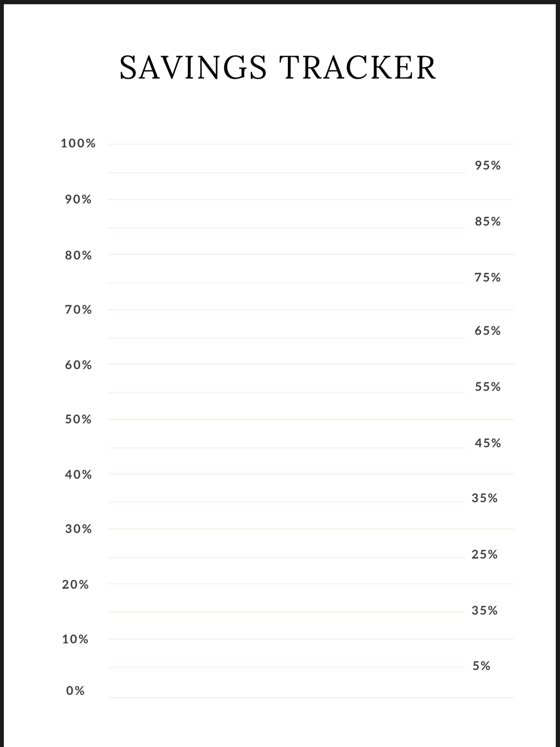Click the 75% marker label
The image size is (560, 747).
[488, 278]
